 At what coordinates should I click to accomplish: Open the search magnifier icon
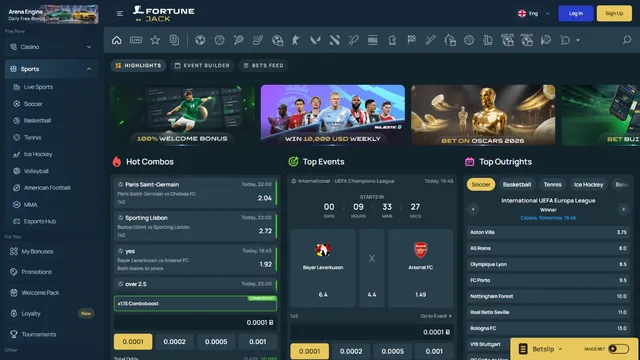tap(627, 40)
